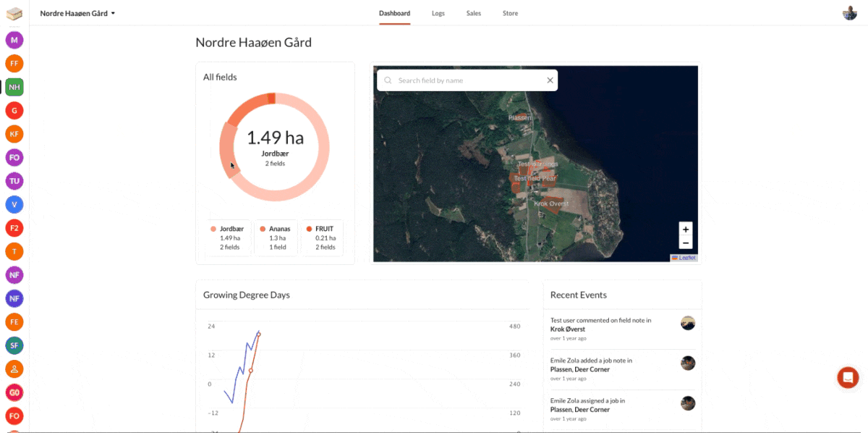Zoom in on the map with plus
The image size is (868, 433).
click(686, 229)
